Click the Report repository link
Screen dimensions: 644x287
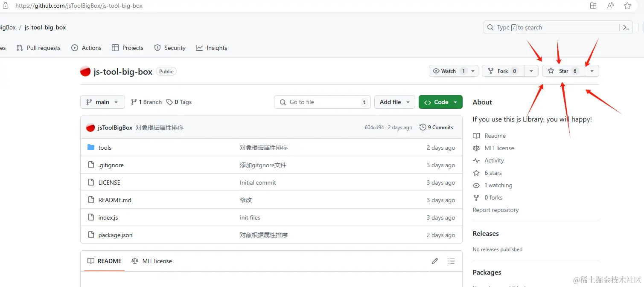pos(495,210)
